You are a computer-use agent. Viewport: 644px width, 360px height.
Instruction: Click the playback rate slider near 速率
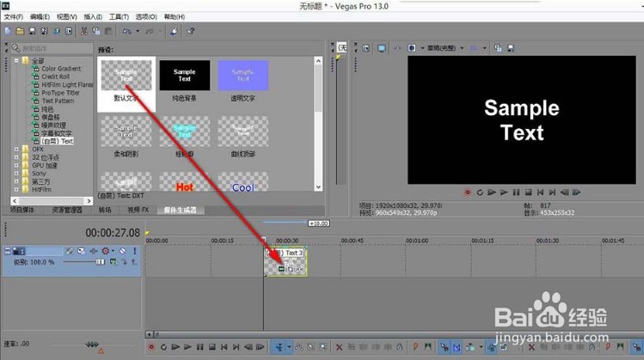pos(93,345)
